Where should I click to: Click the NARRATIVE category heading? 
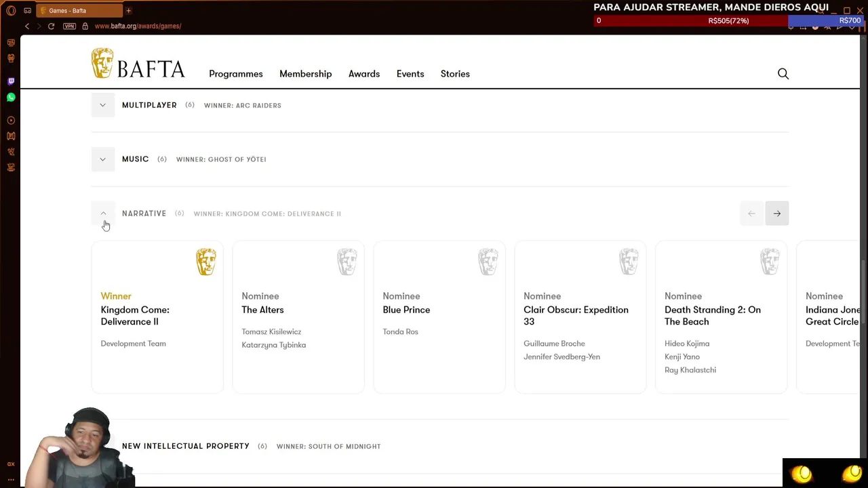[x=144, y=213]
